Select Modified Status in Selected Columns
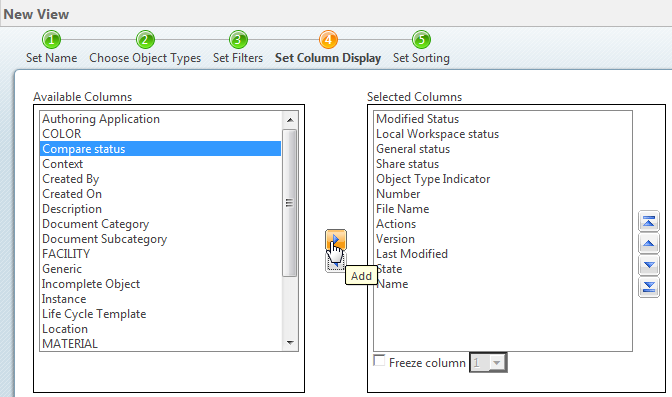 point(503,119)
